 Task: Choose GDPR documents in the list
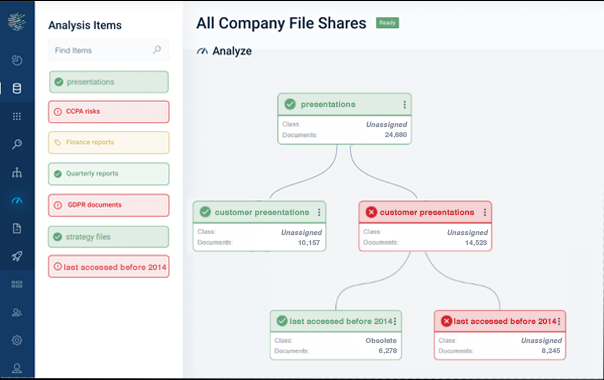[109, 205]
